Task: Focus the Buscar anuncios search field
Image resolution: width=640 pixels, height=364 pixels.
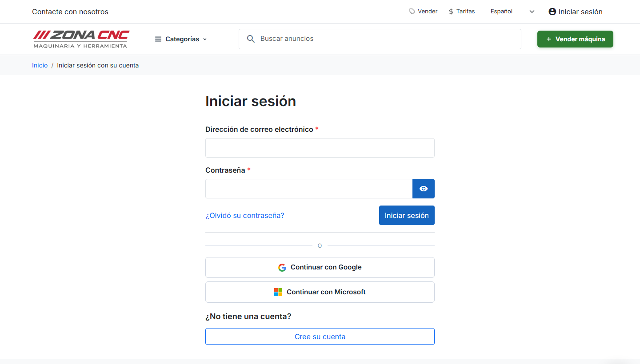Action: (380, 39)
